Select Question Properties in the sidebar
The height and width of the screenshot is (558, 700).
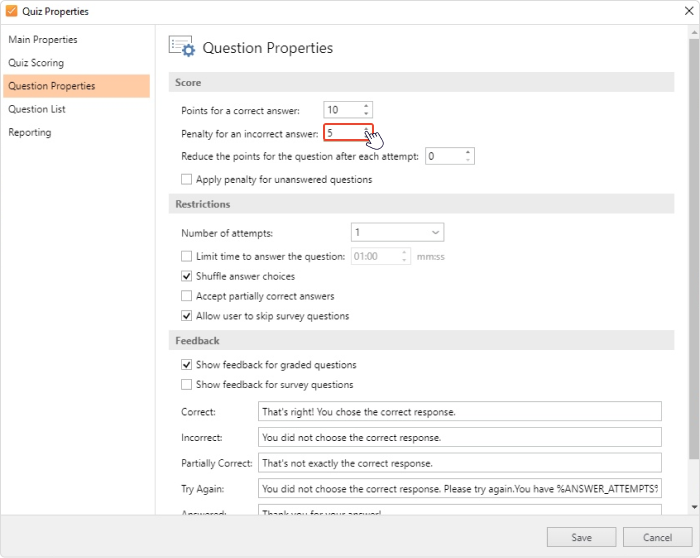pos(76,86)
